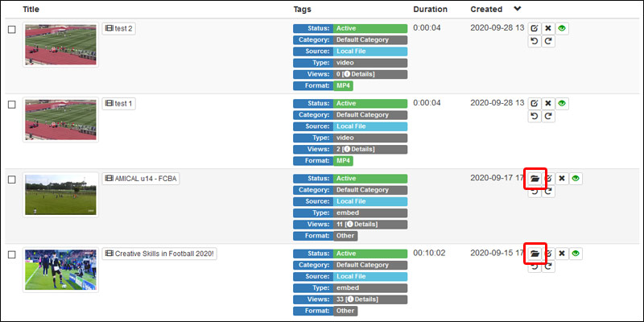Viewport: 644px width, 322px height.
Task: Rotate test 2 video left
Action: tap(534, 41)
